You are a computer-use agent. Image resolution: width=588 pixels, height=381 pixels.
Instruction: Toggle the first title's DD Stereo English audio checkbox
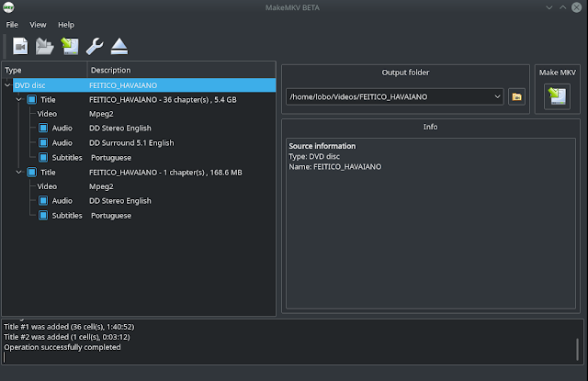point(43,129)
